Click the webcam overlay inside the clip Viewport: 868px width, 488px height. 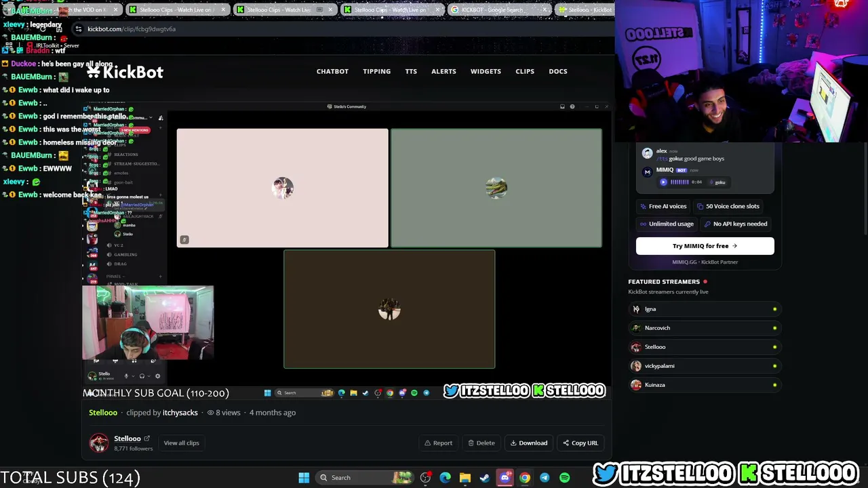(148, 323)
